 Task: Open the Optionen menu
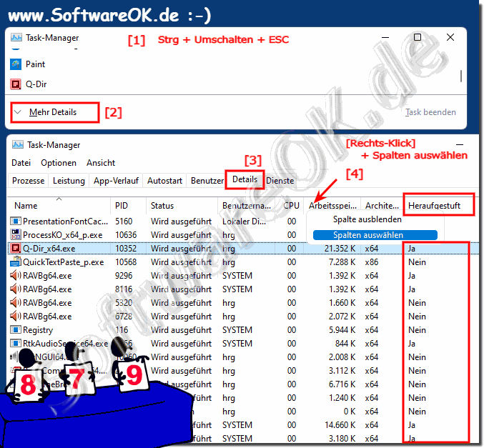coord(59,163)
